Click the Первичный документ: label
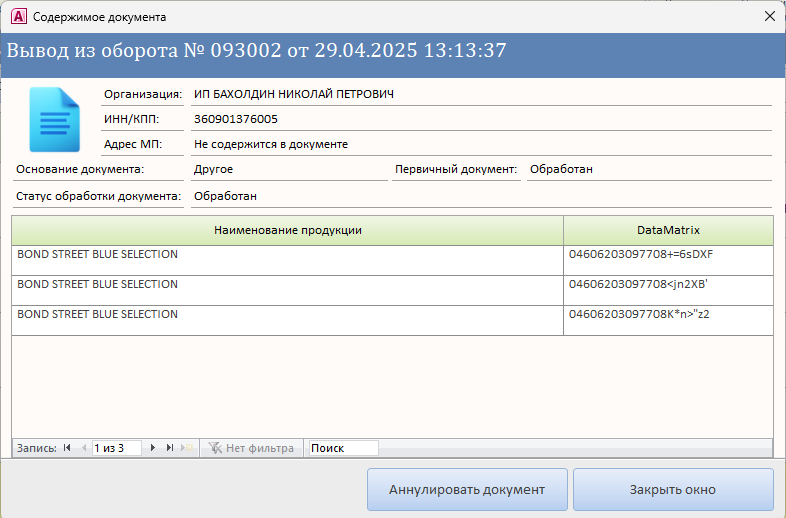This screenshot has width=786, height=518. (x=456, y=169)
